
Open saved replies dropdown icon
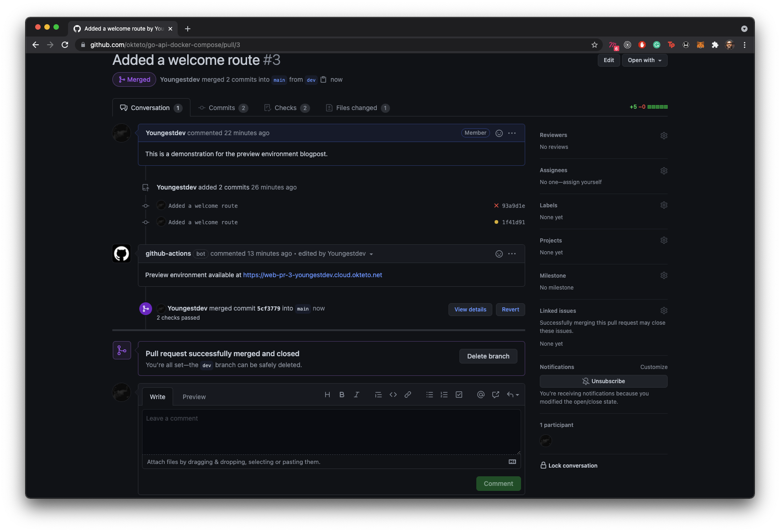point(513,395)
